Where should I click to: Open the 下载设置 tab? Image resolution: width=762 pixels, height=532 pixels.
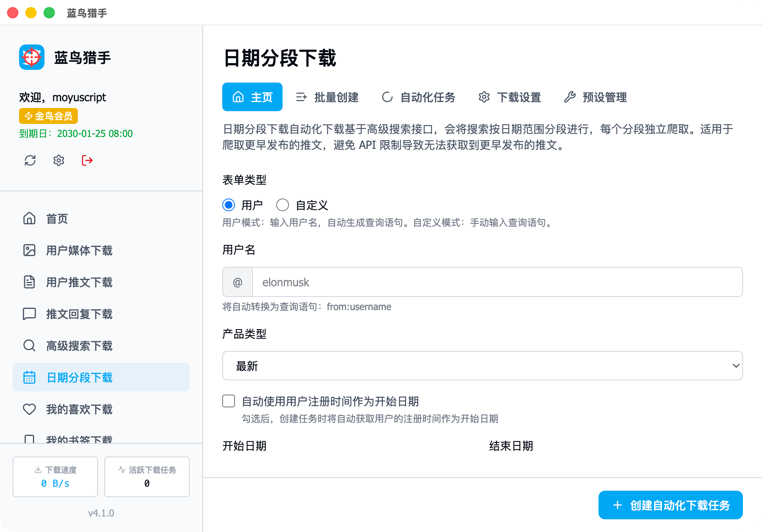pos(510,97)
